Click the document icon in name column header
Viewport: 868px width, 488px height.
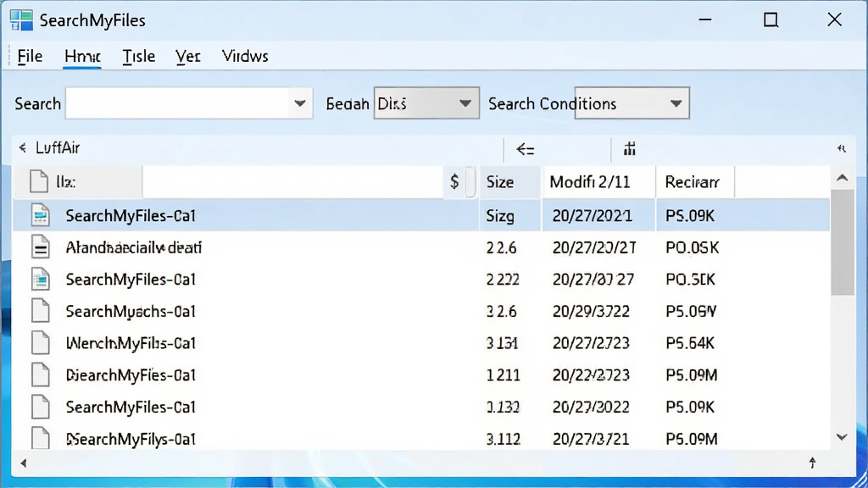[x=39, y=181]
